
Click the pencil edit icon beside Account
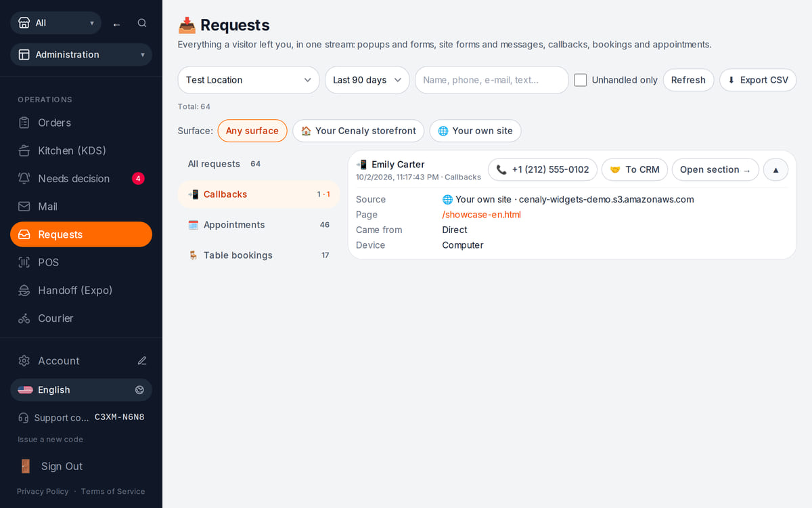(142, 361)
